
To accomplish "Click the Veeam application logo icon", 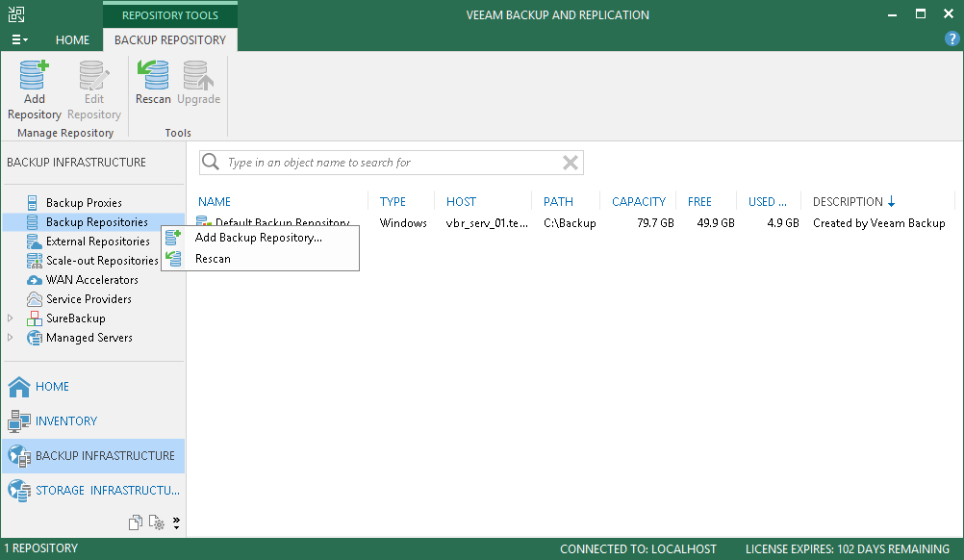I will click(16, 14).
